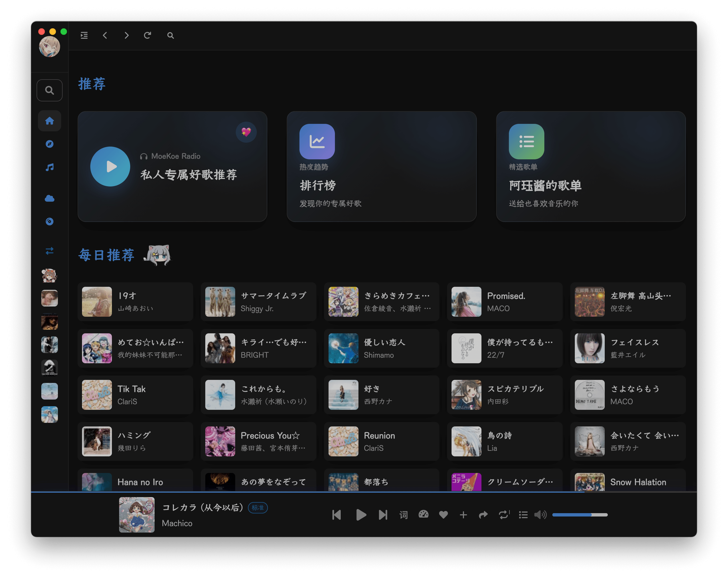Toggle the sidebar collapse icon in top toolbar
728x578 pixels.
[84, 35]
